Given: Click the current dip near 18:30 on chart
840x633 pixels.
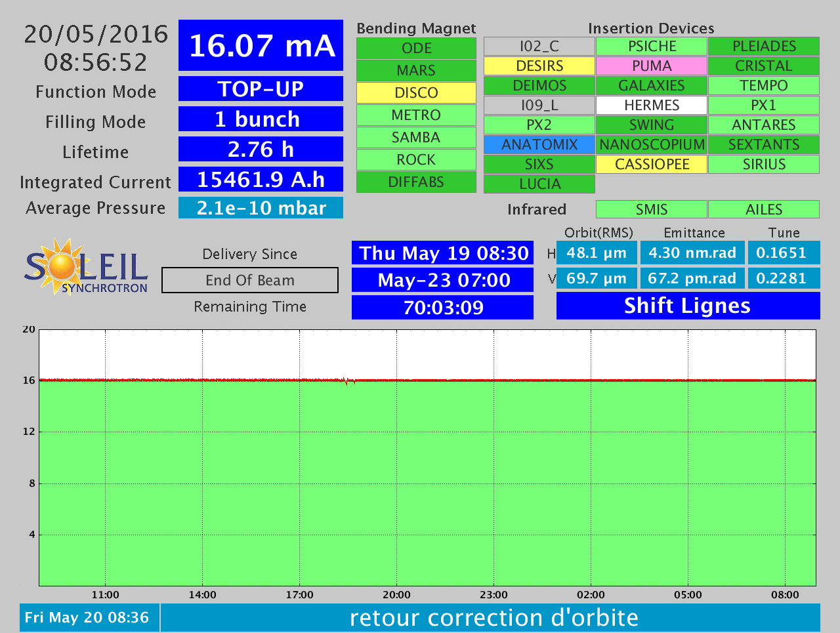Looking at the screenshot, I should 348,381.
